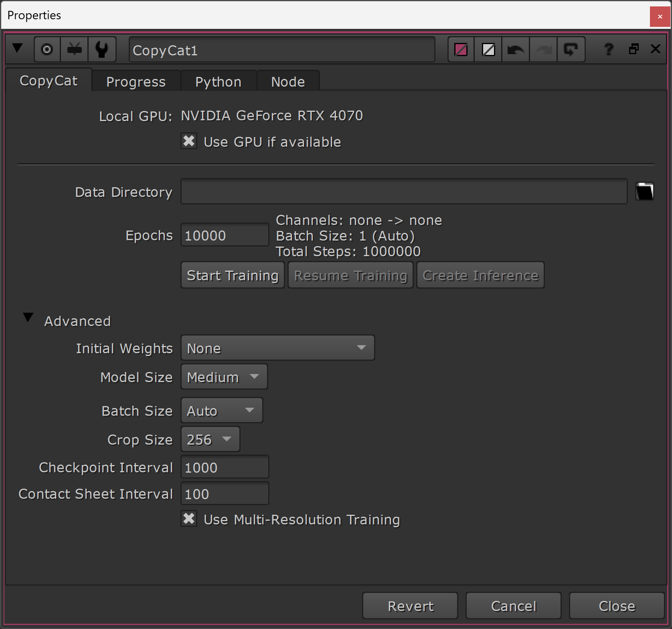Click the glasses icon next to the node name

74,49
